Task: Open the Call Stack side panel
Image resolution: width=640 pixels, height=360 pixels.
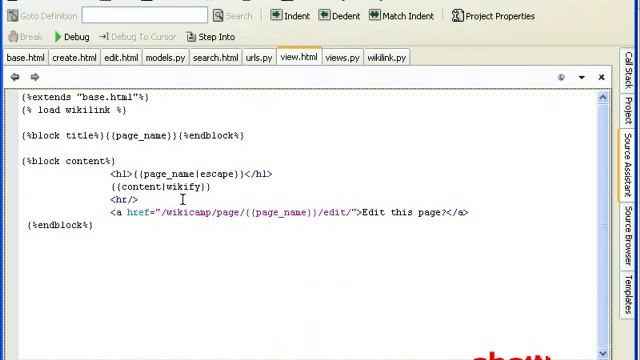Action: pyautogui.click(x=628, y=70)
